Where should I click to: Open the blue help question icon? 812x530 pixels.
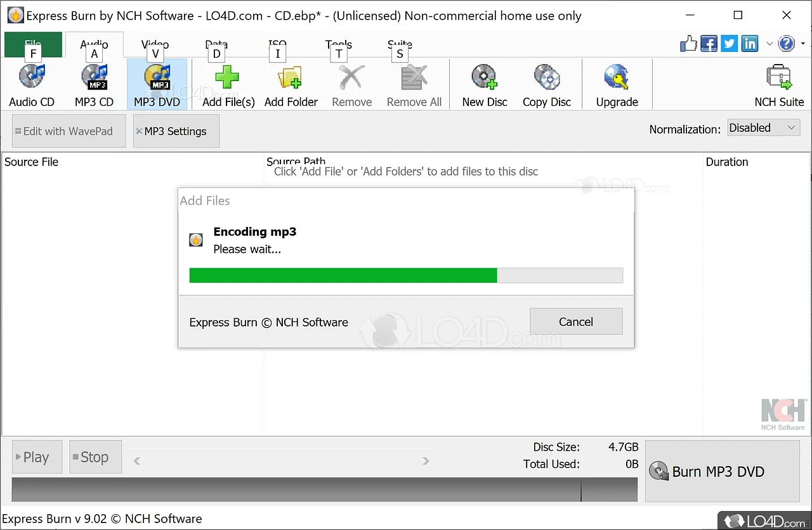coord(786,43)
